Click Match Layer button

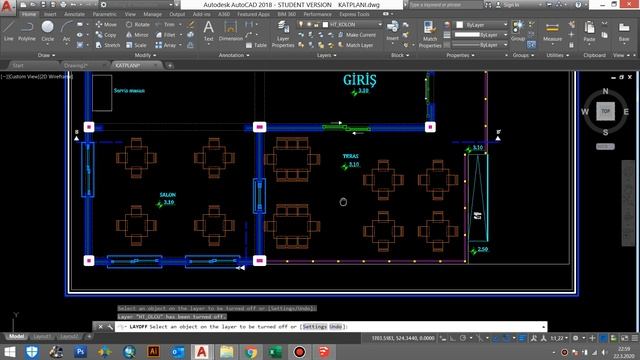(x=356, y=45)
